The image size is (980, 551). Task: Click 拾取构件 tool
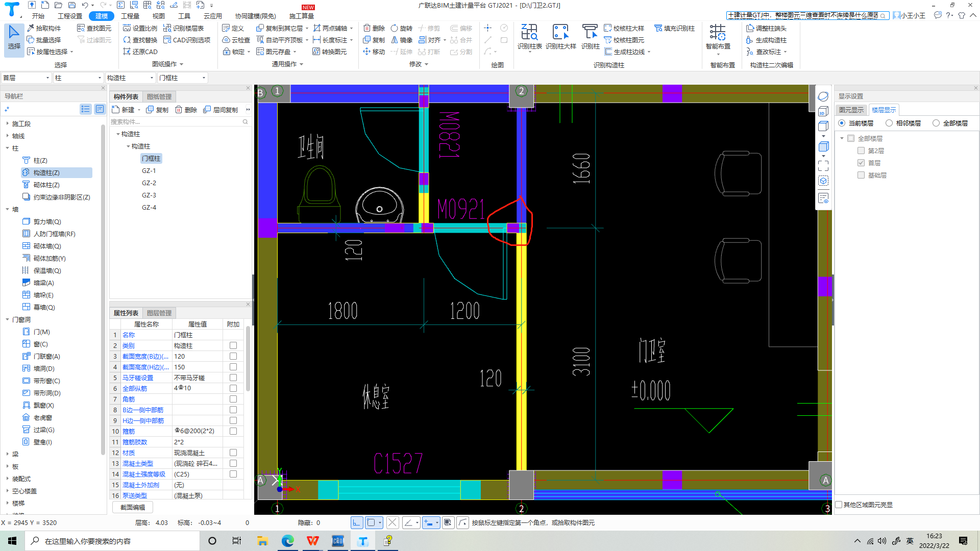(x=44, y=28)
